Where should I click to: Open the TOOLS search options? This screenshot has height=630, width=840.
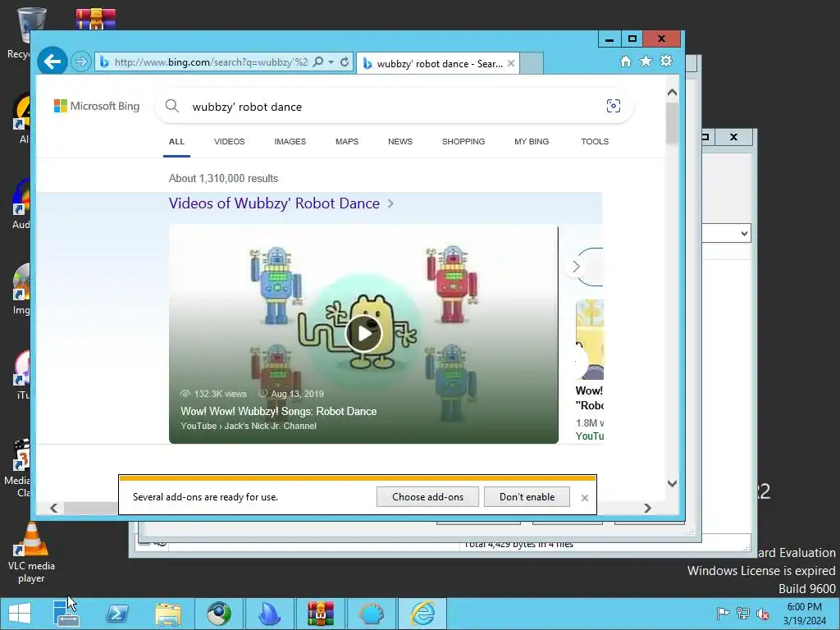tap(595, 141)
